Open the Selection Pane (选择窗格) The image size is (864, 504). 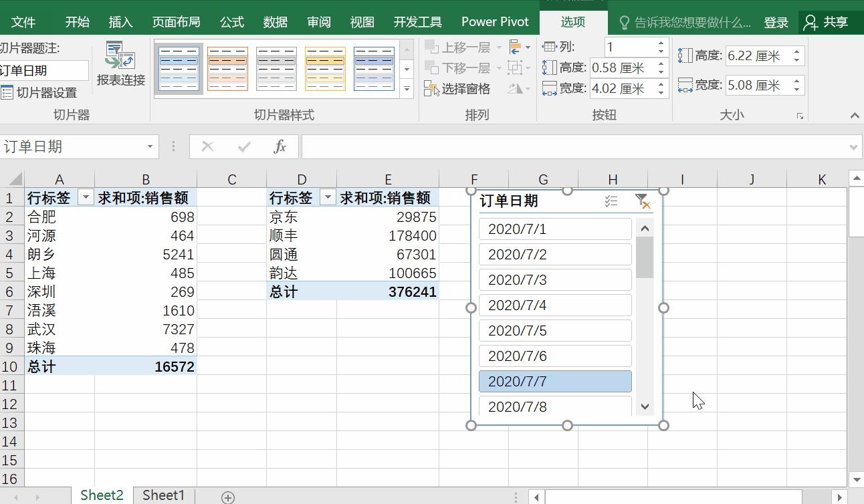click(x=457, y=89)
